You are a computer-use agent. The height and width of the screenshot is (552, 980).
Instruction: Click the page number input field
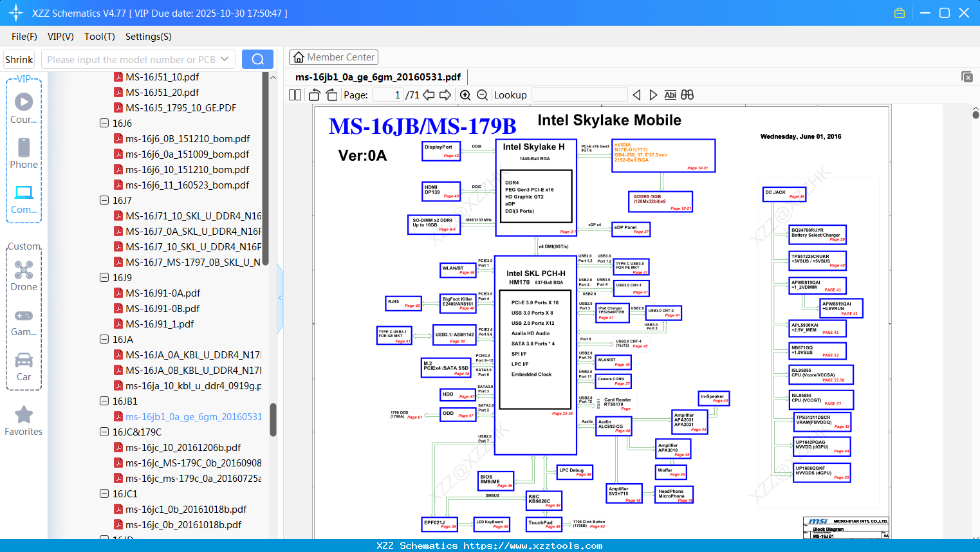(x=387, y=95)
